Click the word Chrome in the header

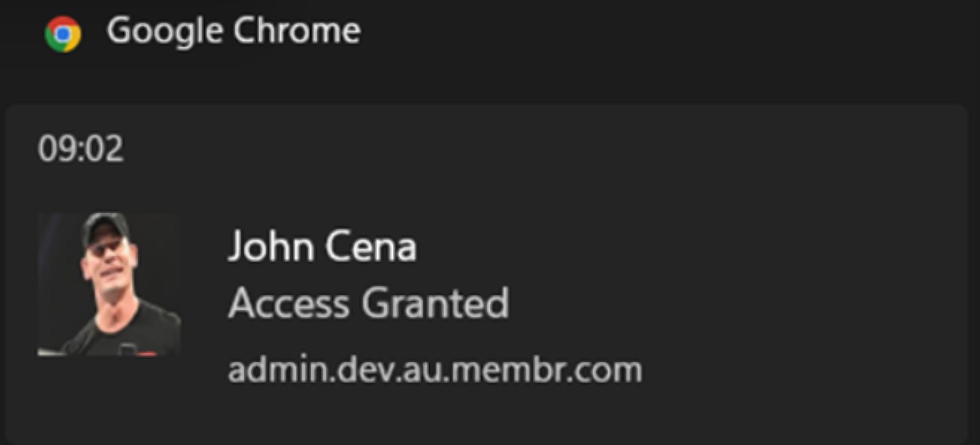tap(297, 31)
